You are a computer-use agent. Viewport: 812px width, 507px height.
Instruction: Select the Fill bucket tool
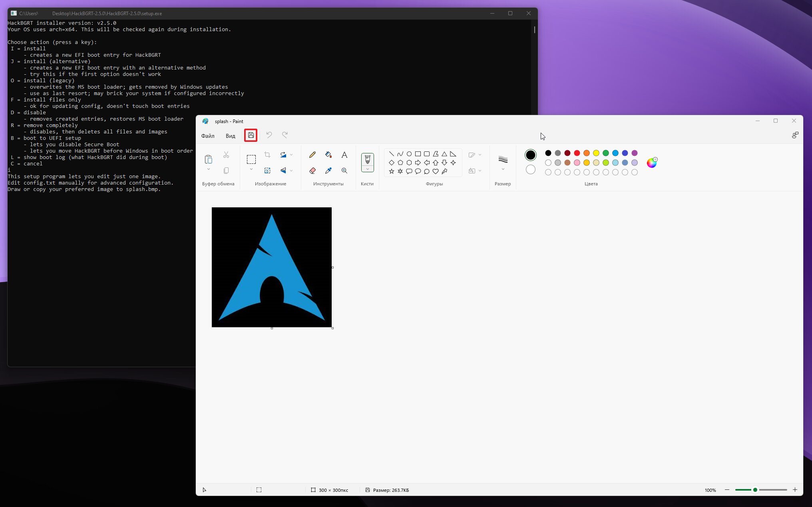point(328,155)
